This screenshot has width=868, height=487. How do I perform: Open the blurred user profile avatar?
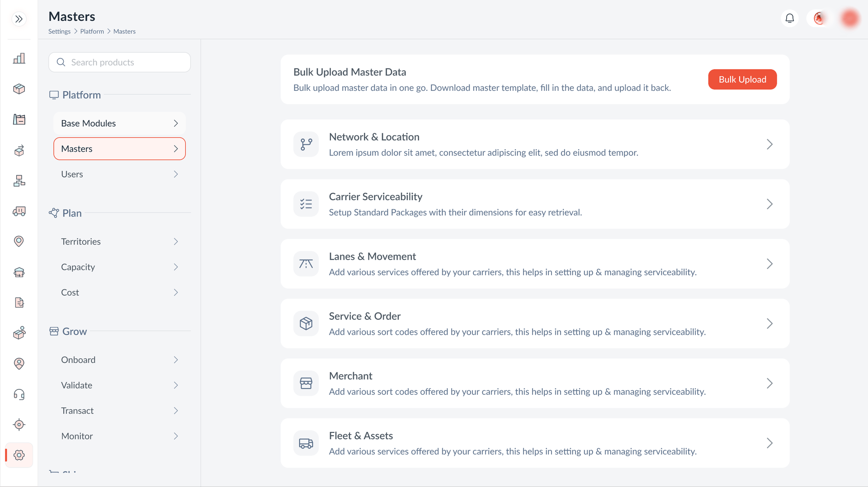point(850,19)
